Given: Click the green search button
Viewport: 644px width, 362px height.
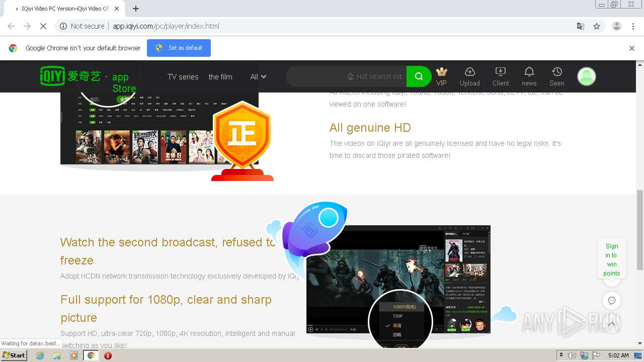Looking at the screenshot, I should tap(419, 76).
